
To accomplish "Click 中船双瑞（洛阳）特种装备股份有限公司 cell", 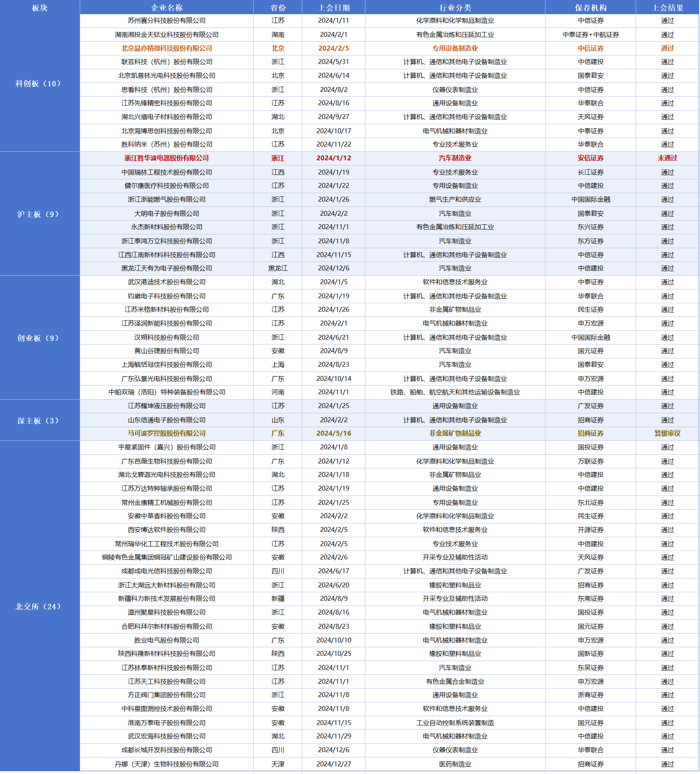I will [x=167, y=392].
